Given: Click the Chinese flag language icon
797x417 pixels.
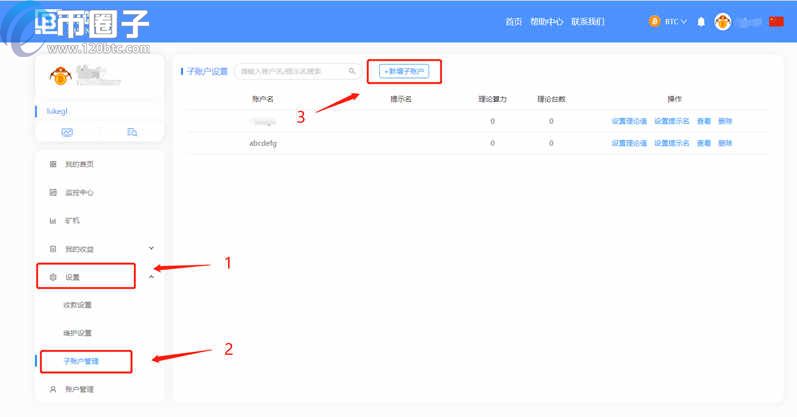Looking at the screenshot, I should (x=776, y=21).
